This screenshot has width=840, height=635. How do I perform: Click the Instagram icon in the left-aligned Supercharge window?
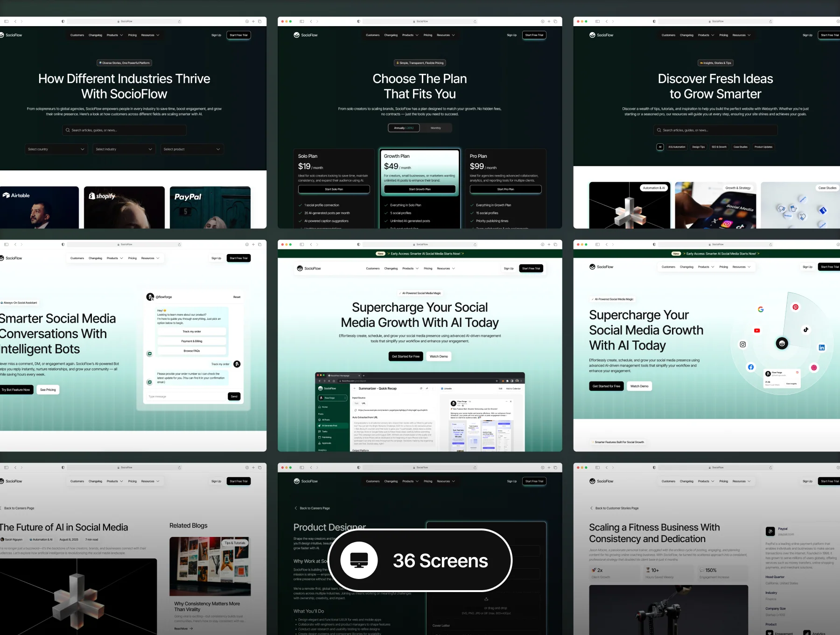pyautogui.click(x=743, y=345)
